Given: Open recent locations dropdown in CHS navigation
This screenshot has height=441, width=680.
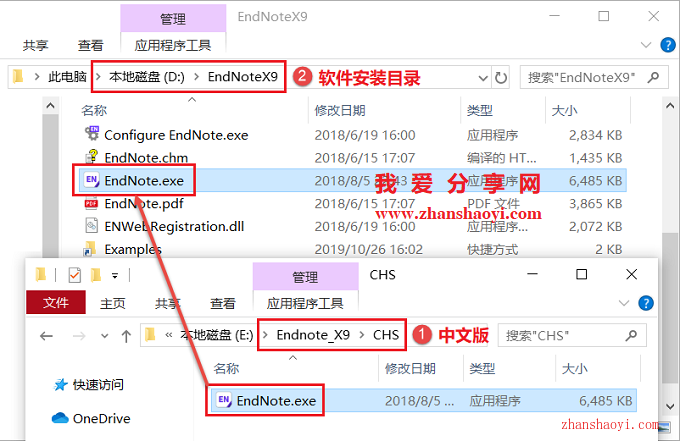Looking at the screenshot, I should point(105,336).
